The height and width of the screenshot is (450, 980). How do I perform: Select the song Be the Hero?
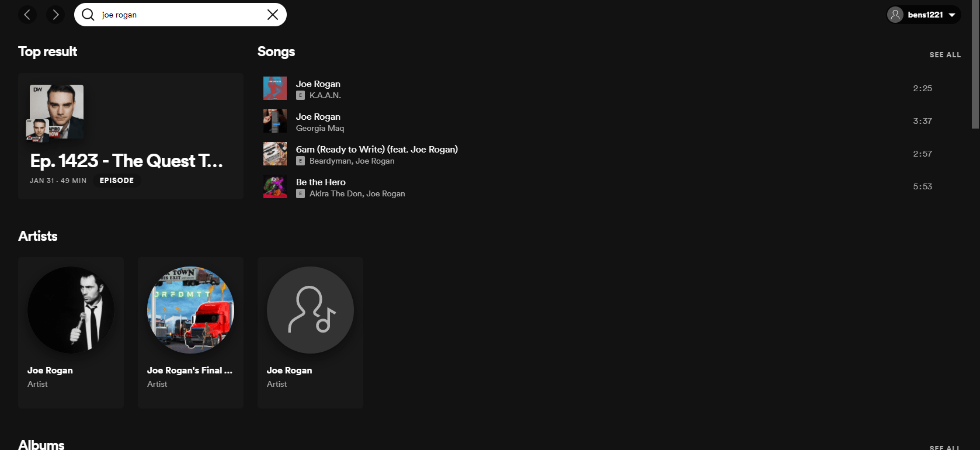click(321, 182)
